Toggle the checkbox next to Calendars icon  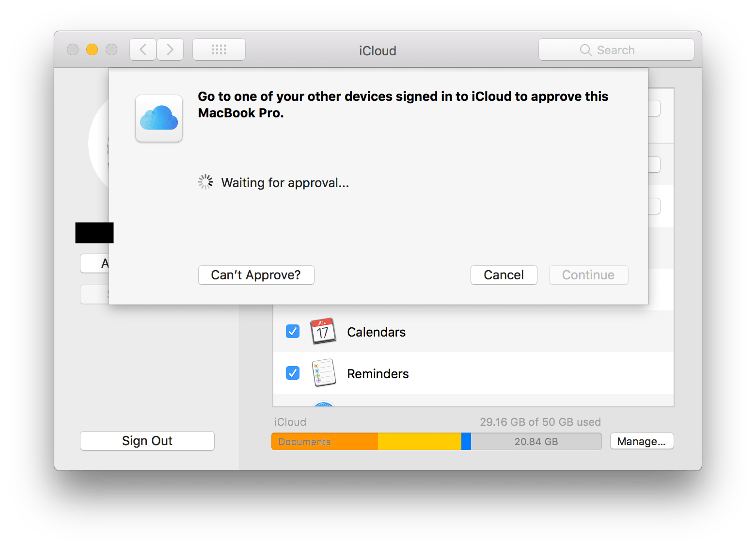click(x=292, y=331)
